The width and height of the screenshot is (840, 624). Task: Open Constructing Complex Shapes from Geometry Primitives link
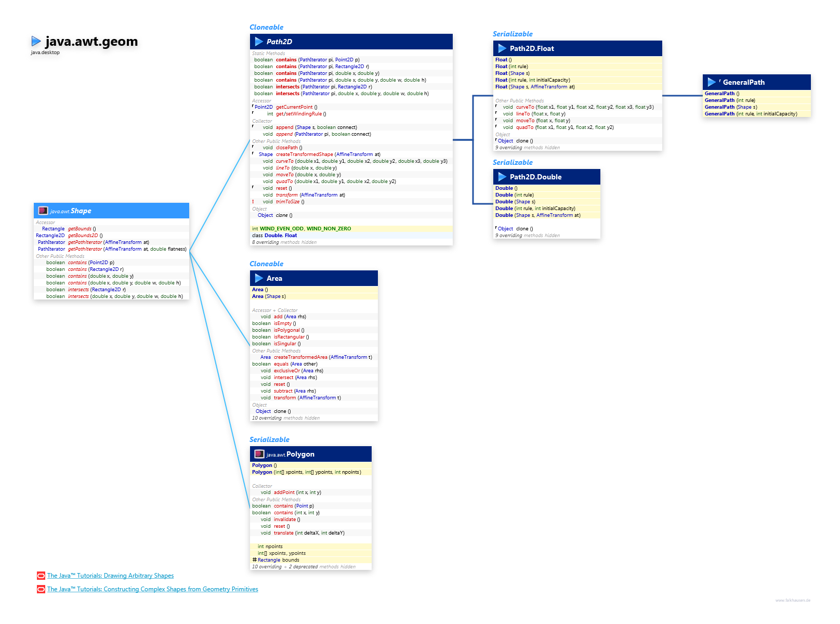coord(152,589)
